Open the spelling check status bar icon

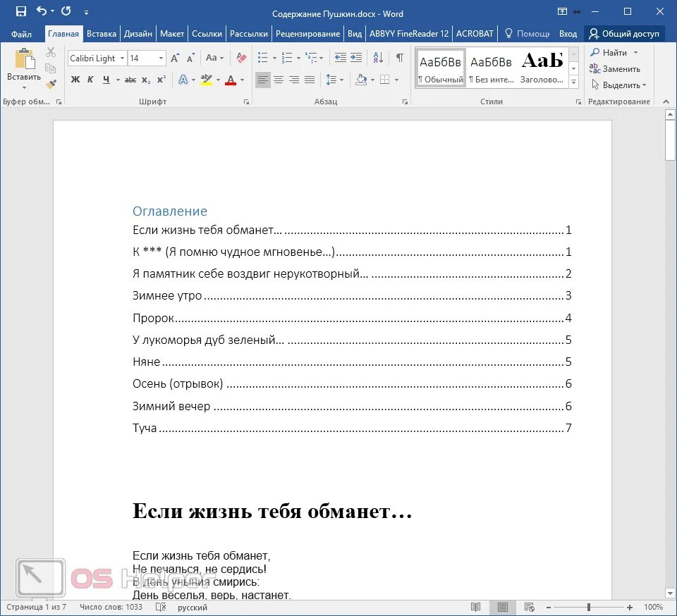161,608
